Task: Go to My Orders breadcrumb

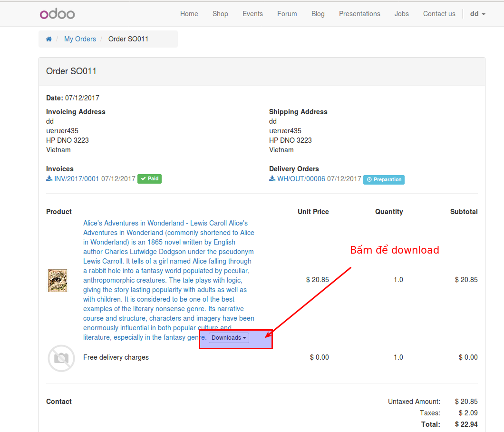Action: 80,39
